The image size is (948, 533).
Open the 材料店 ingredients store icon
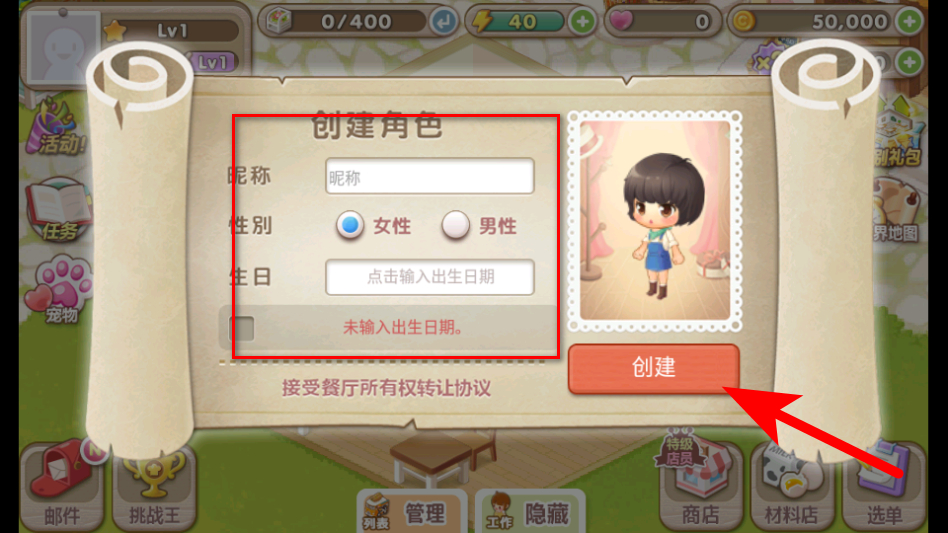791,486
